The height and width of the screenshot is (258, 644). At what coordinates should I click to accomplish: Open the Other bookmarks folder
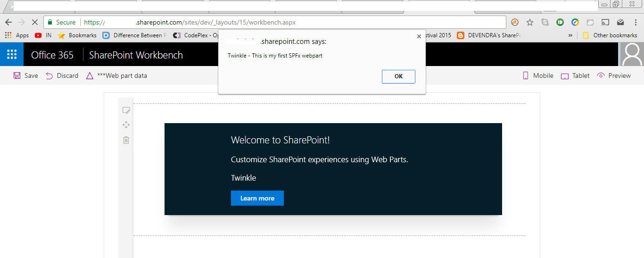click(x=610, y=35)
